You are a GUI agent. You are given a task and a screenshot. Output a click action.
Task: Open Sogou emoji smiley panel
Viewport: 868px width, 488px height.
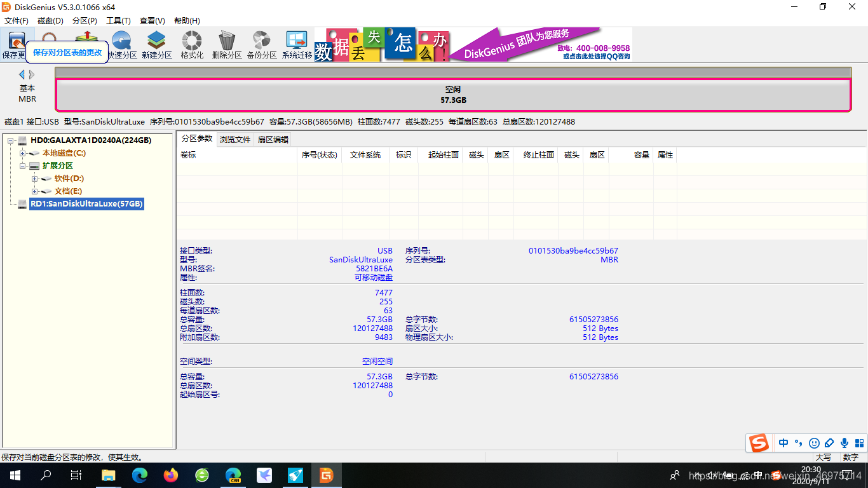(814, 443)
